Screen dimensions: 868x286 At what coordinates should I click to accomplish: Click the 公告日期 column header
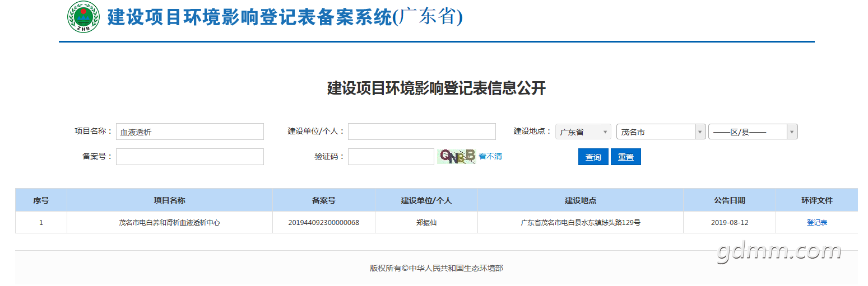(x=730, y=200)
